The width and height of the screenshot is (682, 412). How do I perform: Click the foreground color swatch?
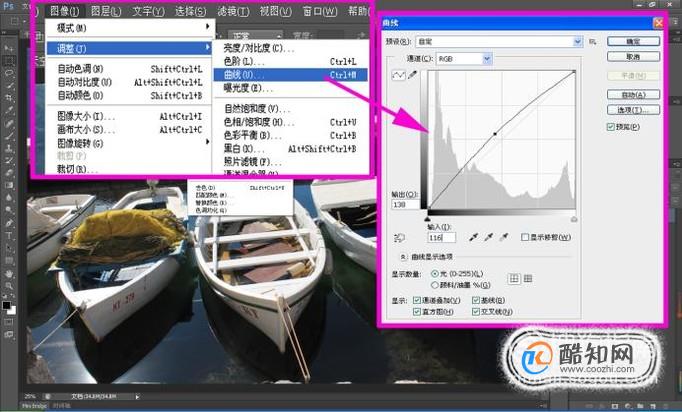click(x=6, y=305)
